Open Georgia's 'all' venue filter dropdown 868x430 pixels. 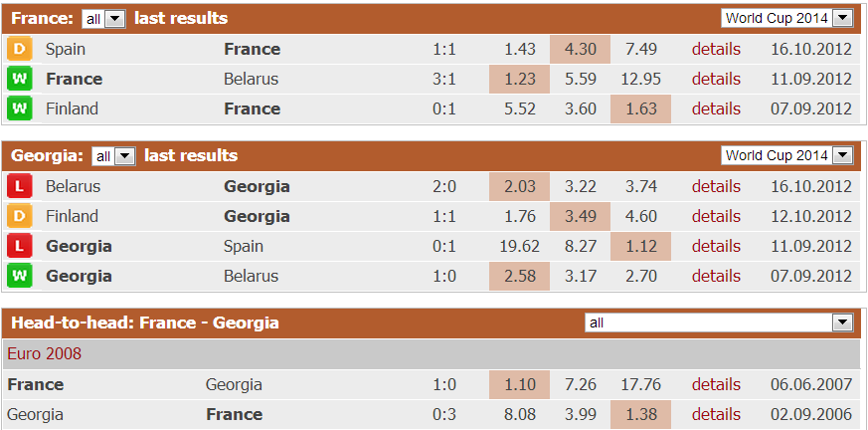[x=113, y=156]
